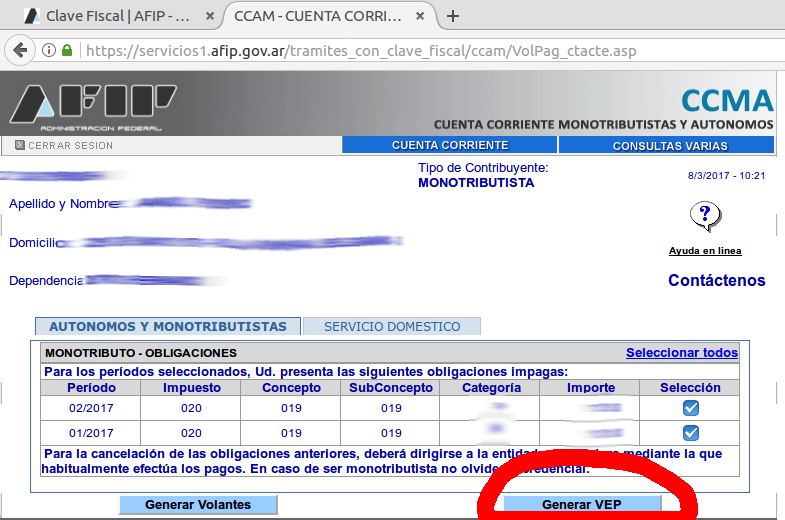Click the Impuesto column header
This screenshot has height=520, width=785.
(x=192, y=388)
